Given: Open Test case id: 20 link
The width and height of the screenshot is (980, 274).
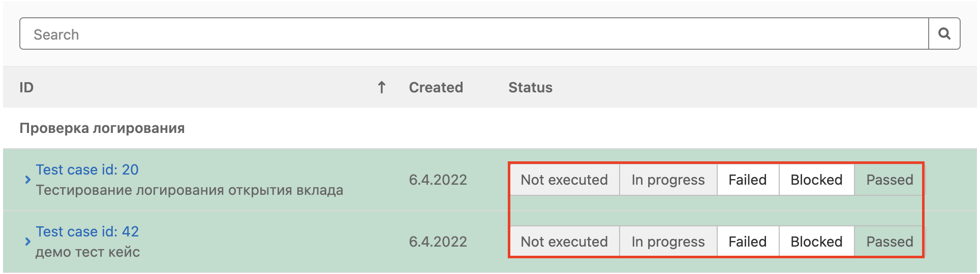Looking at the screenshot, I should click(87, 170).
